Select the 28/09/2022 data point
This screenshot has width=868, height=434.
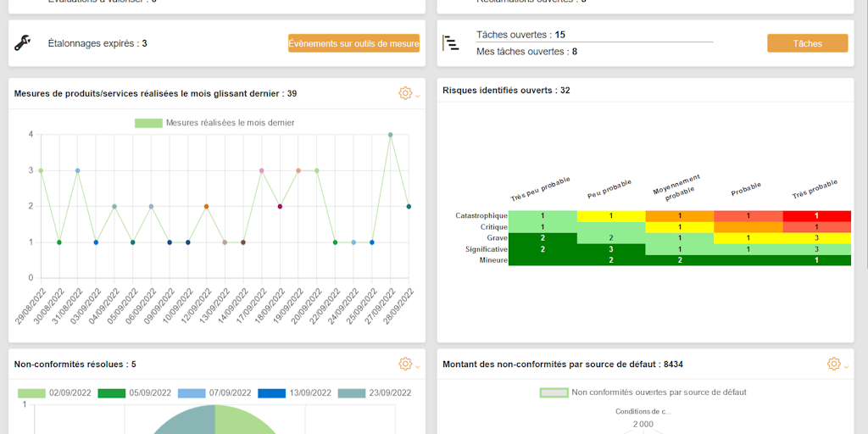(409, 207)
